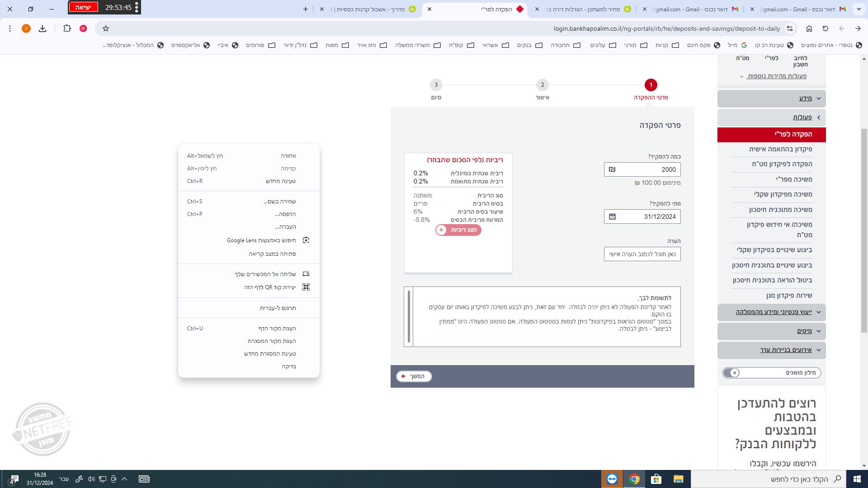Click the הצג ריביות button
The width and height of the screenshot is (868, 488).
click(x=458, y=230)
